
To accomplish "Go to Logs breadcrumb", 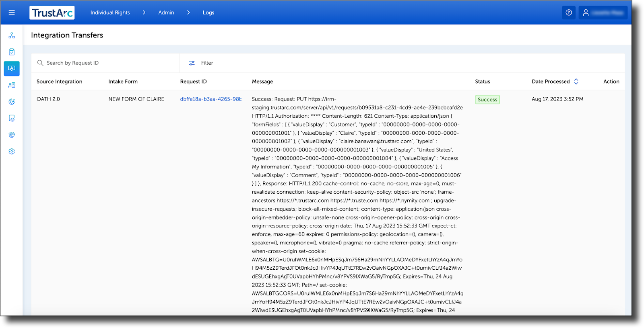I will (208, 13).
